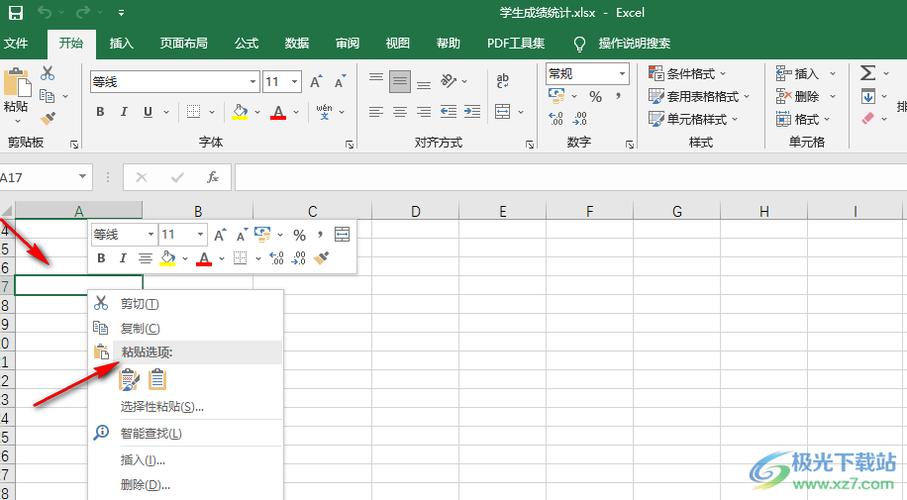Click mini toolbar Format Painter brush
907x500 pixels.
321,258
